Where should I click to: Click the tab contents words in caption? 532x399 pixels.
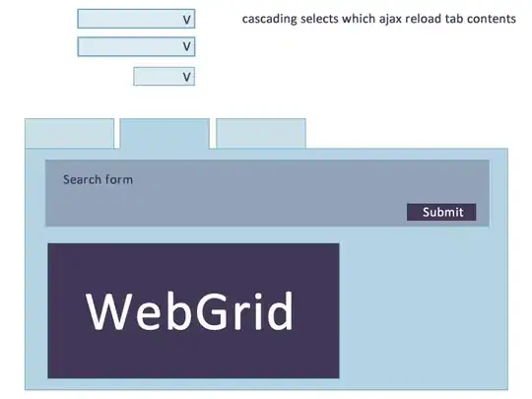coord(481,19)
